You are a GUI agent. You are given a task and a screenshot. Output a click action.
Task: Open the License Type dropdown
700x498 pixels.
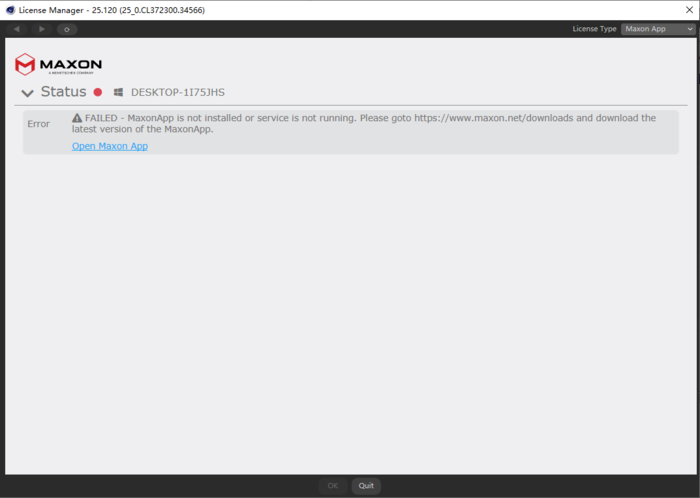(657, 29)
